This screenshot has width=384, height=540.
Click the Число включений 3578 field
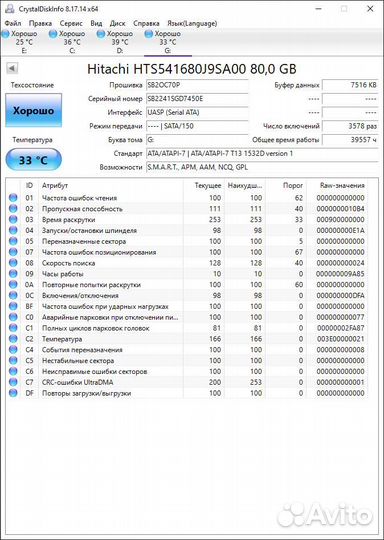point(350,126)
